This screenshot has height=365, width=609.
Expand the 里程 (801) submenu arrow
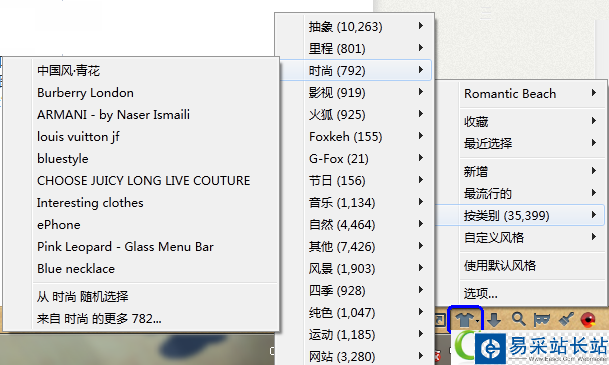coord(421,48)
